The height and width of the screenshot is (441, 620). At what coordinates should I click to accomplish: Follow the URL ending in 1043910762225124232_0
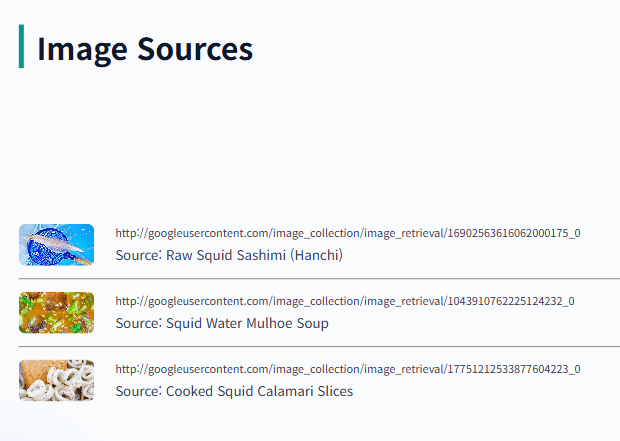coord(345,301)
